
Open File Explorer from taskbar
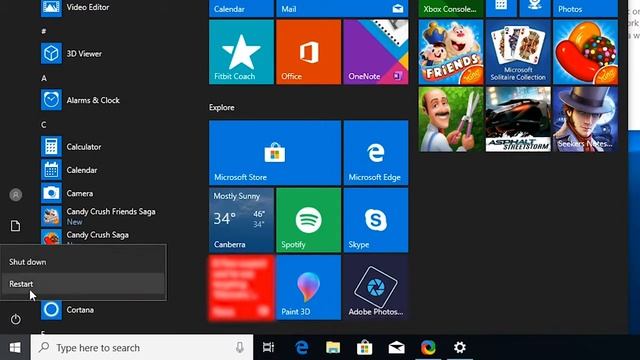tap(333, 348)
